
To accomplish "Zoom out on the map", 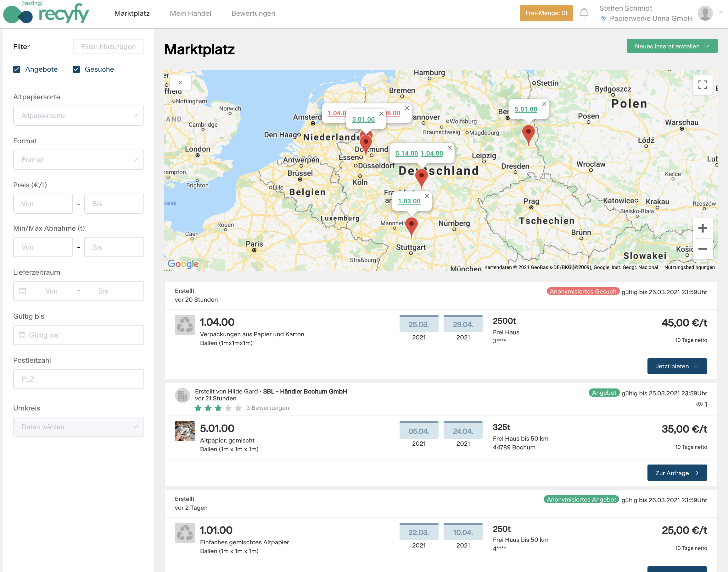I will click(x=703, y=249).
